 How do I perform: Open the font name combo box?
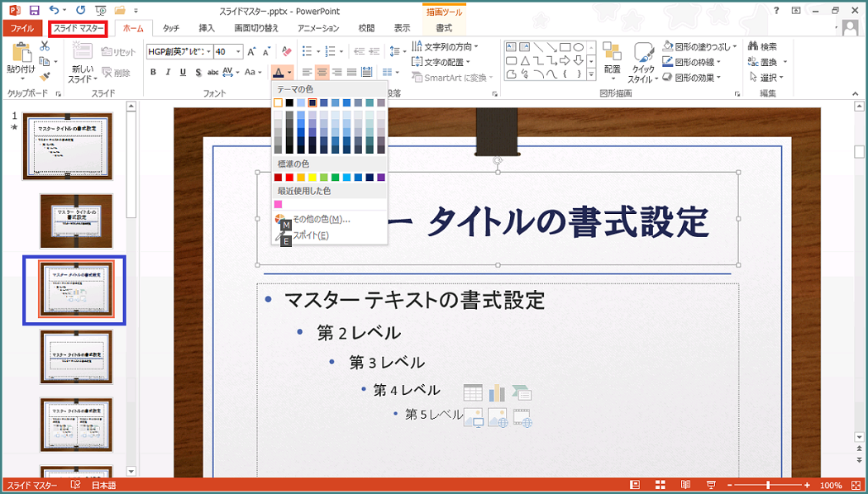pos(180,52)
